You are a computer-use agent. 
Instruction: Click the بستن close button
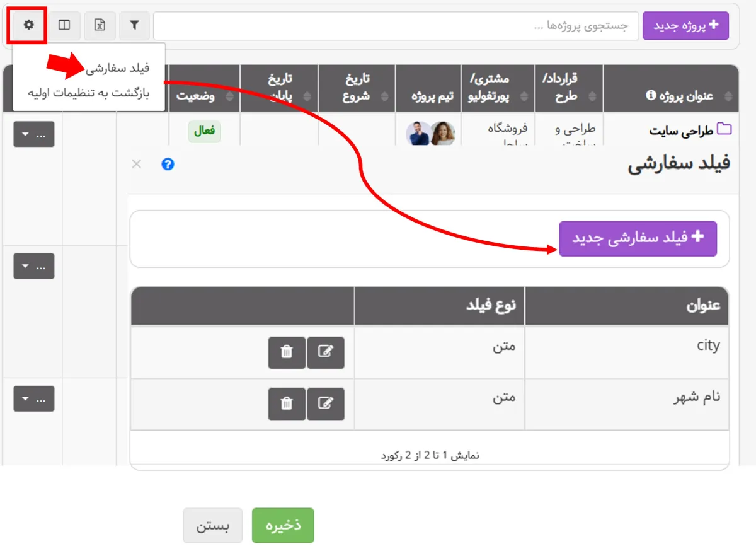coord(212,526)
